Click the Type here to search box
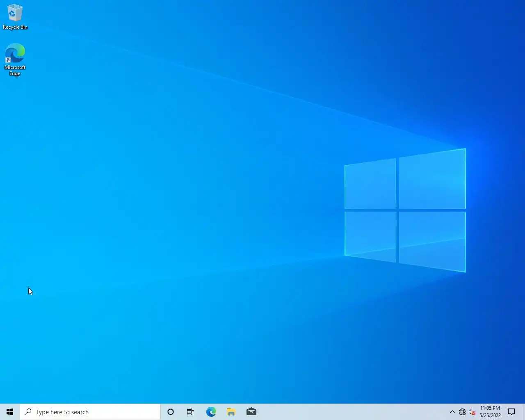 (90, 412)
